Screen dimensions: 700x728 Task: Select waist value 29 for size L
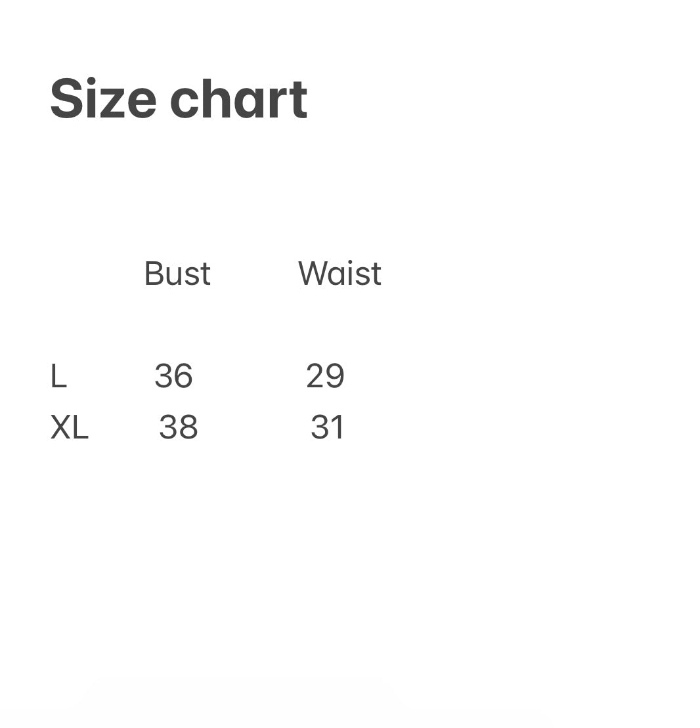[x=325, y=376]
